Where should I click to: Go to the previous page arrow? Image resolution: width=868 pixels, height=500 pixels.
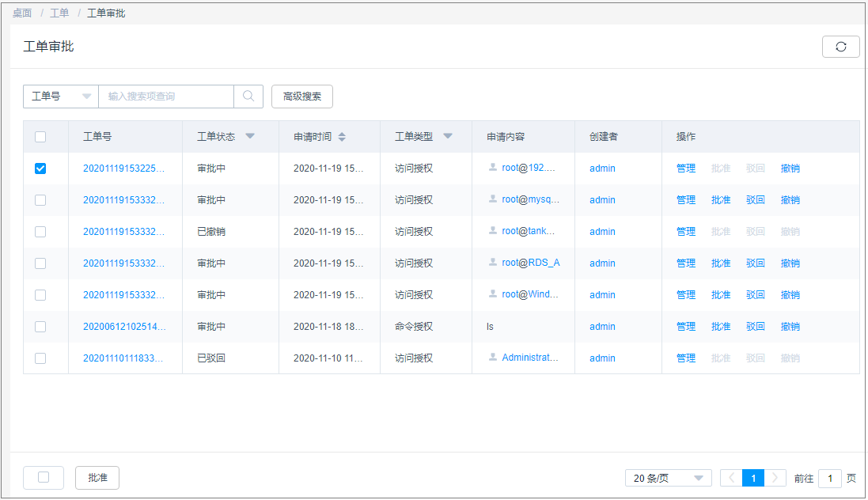click(x=731, y=478)
